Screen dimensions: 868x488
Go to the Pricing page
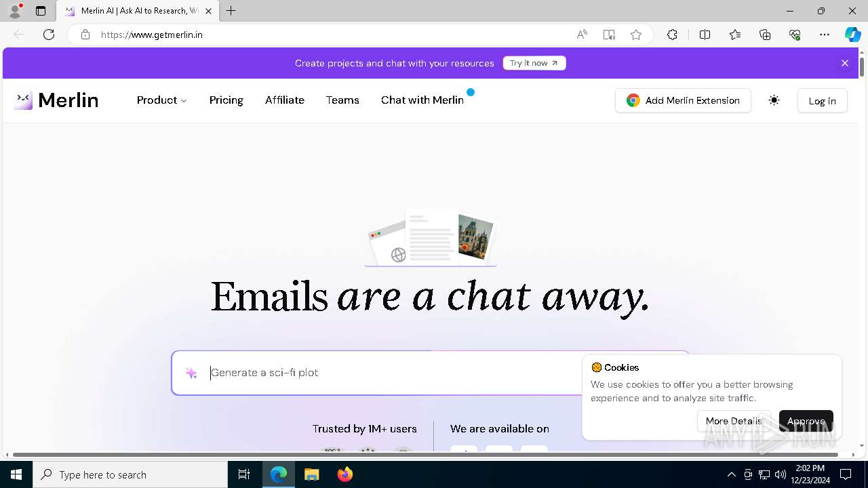(226, 100)
